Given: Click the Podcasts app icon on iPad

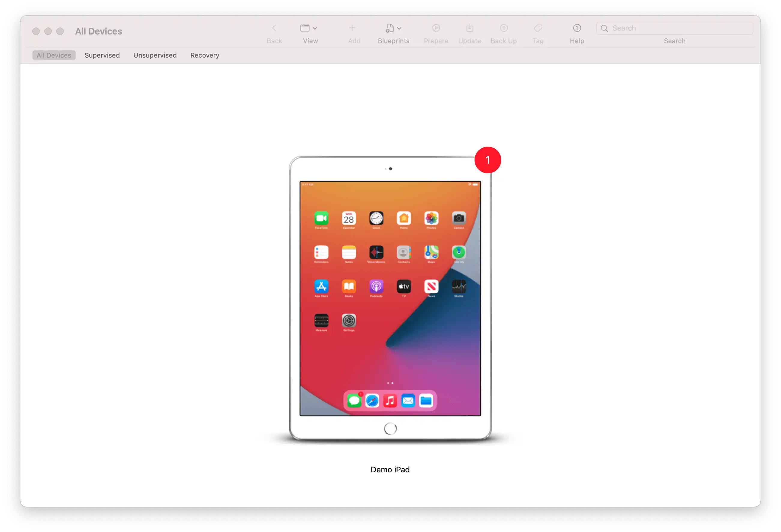Looking at the screenshot, I should [376, 286].
